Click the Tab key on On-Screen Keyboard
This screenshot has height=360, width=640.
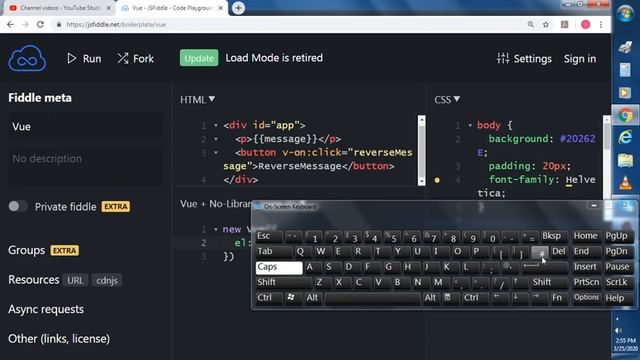(x=274, y=251)
